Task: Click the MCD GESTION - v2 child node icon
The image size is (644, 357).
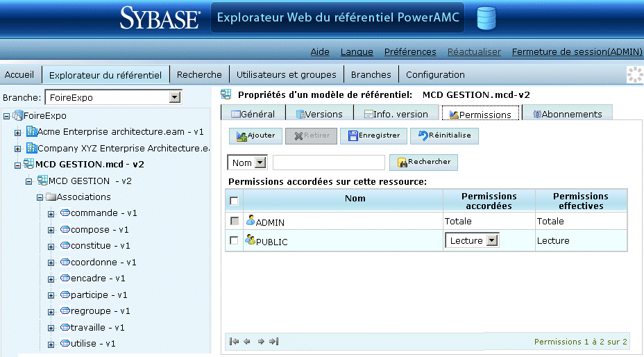Action: (x=42, y=180)
